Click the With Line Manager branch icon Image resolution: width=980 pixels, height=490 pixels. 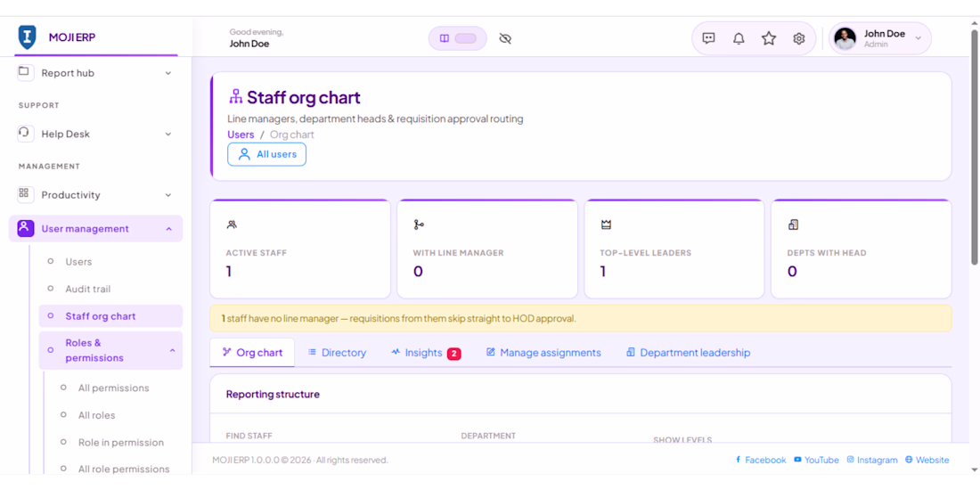(418, 225)
